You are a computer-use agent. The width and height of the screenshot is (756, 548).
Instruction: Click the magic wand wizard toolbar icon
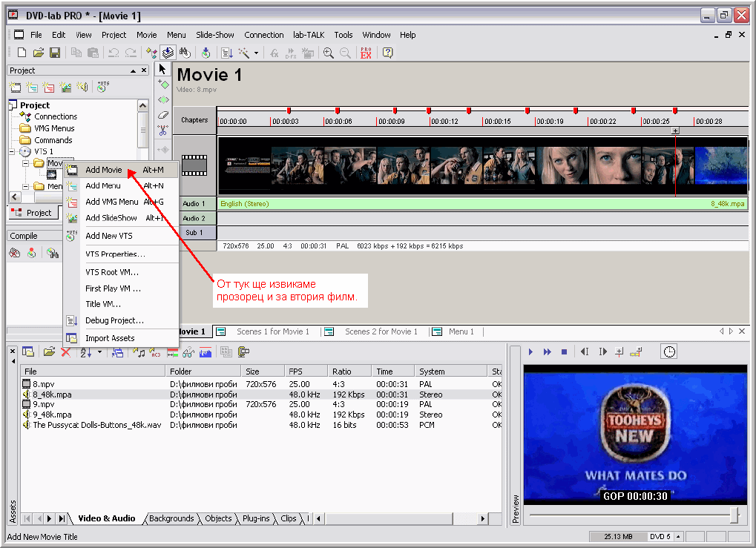[x=243, y=53]
